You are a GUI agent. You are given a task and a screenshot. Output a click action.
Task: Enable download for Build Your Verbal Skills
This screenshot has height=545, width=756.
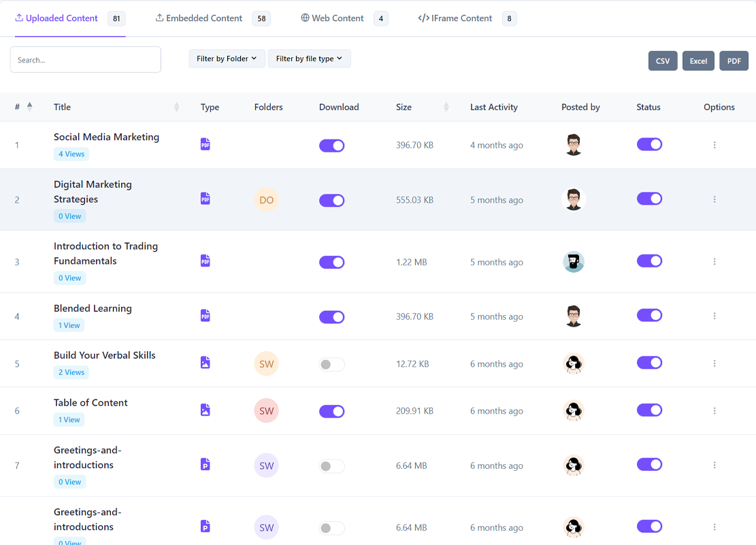pyautogui.click(x=331, y=365)
